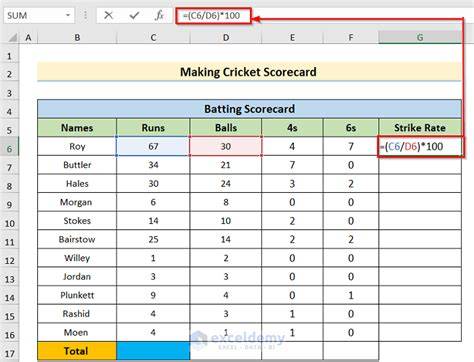Click the blue total Runs cell C17

[x=153, y=351]
